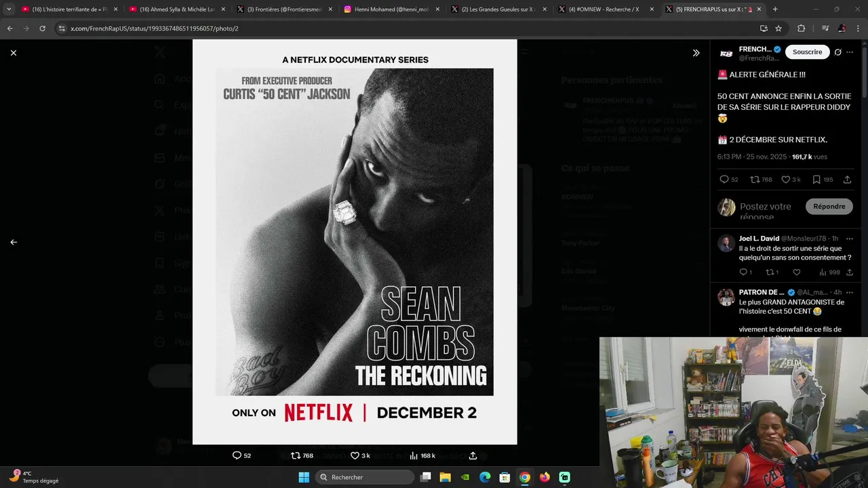Reply to Joel L. David's comment
This screenshot has height=488, width=868.
point(743,272)
